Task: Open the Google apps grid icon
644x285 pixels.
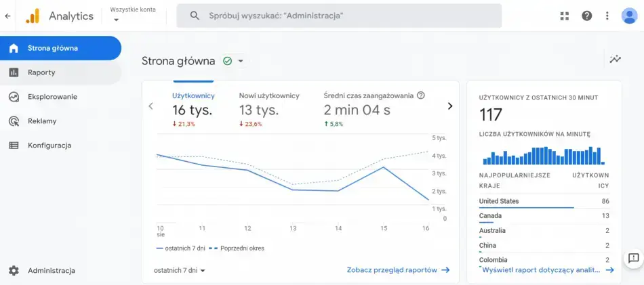Action: (x=565, y=16)
